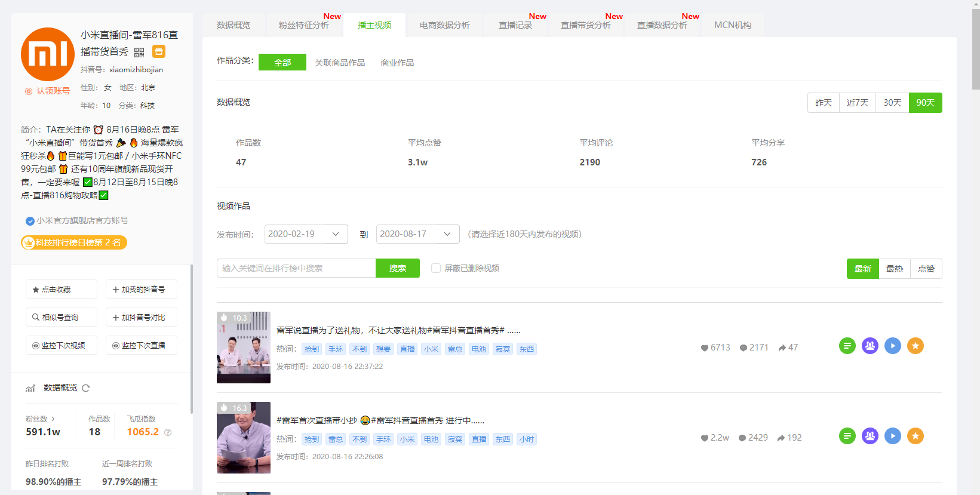Open the 直播数据分析 tab
Screen dimensions: 980x495
(662, 25)
